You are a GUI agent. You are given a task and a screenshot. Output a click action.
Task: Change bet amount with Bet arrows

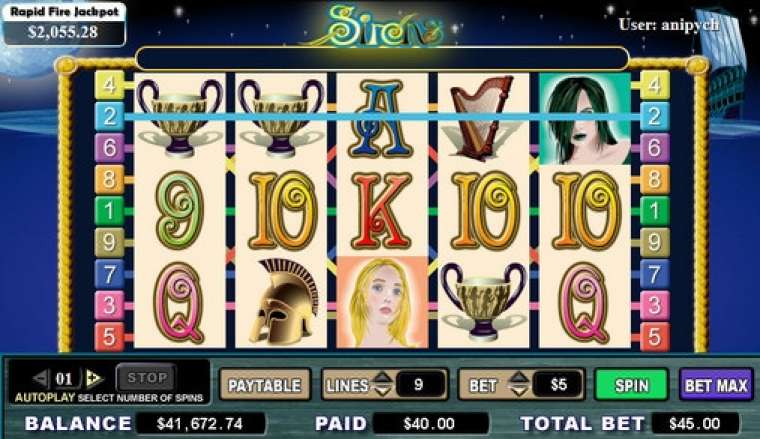click(x=519, y=385)
